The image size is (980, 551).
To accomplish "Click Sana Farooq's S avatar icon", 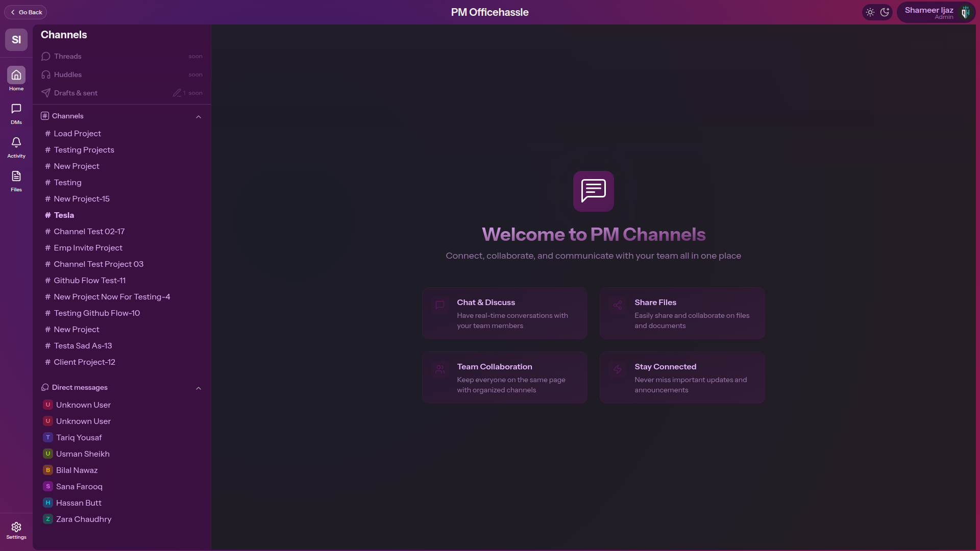I will click(48, 487).
